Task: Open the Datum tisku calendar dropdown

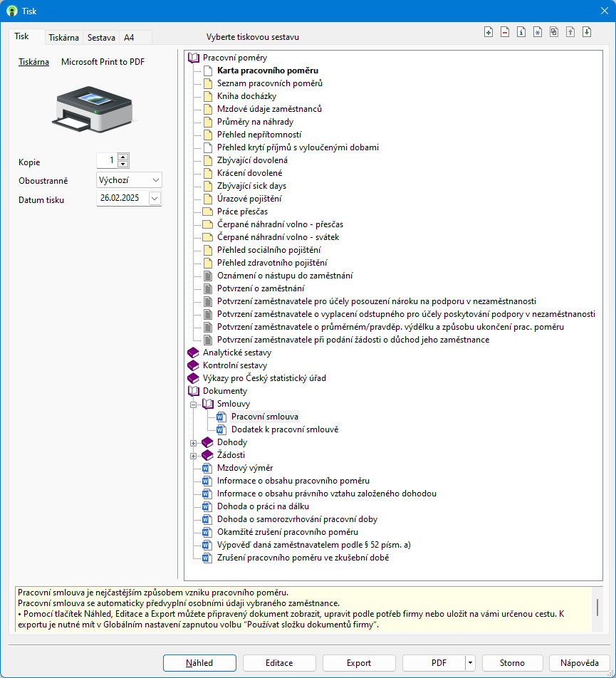Action: [155, 199]
